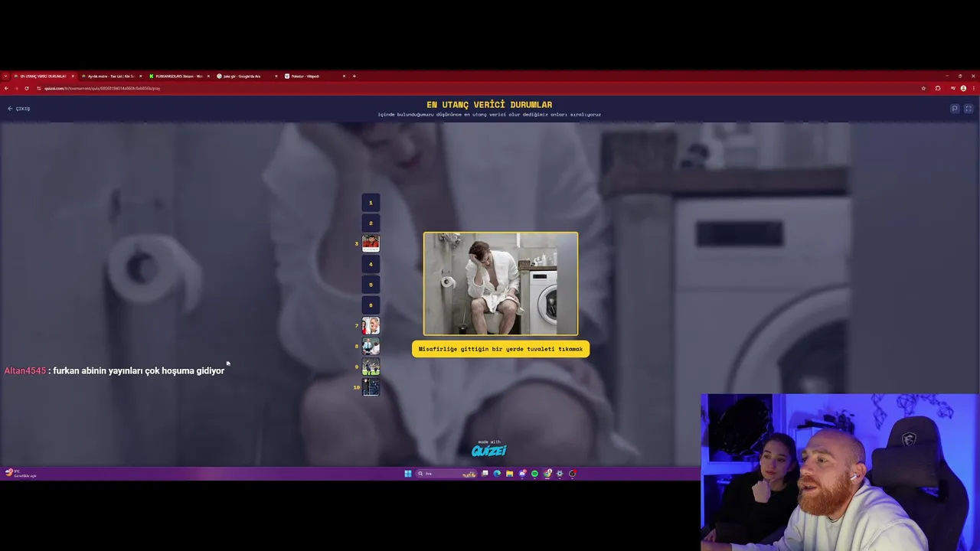Switch to the EN UTANÇ VERİCİ DURUMLAR tab
Viewport: 980px width, 551px height.
point(43,77)
